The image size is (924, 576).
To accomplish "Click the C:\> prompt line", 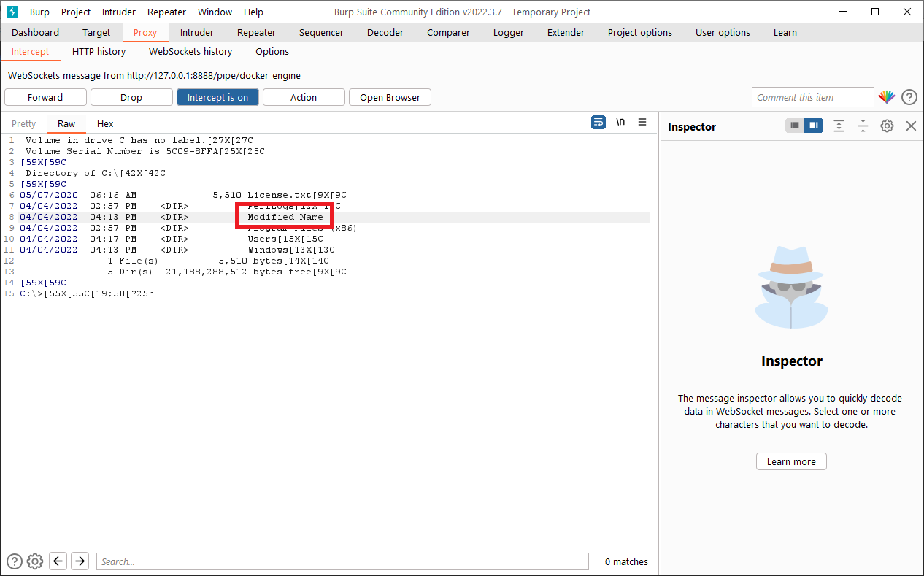I will coord(87,293).
